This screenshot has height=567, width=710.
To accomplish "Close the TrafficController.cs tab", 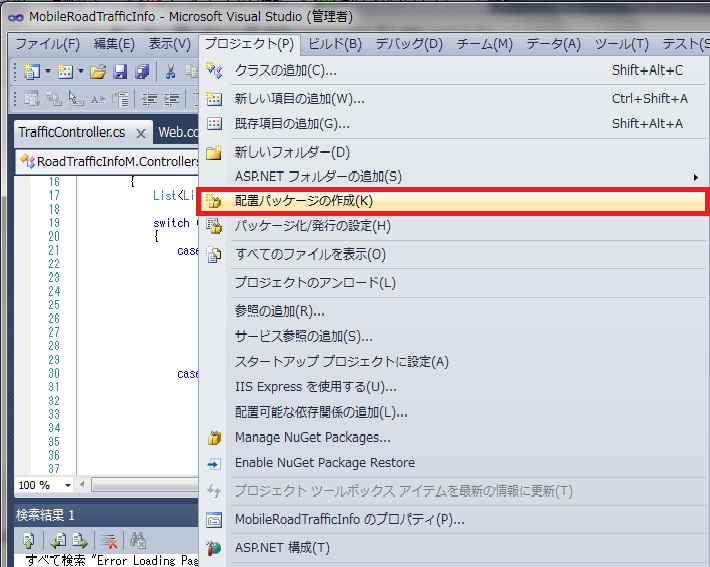I will pos(141,134).
